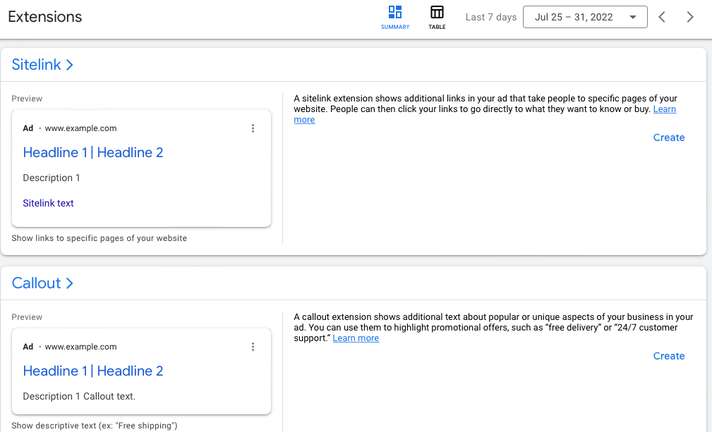Click the Extensions page title
Screen dimensions: 712x432
(x=45, y=17)
